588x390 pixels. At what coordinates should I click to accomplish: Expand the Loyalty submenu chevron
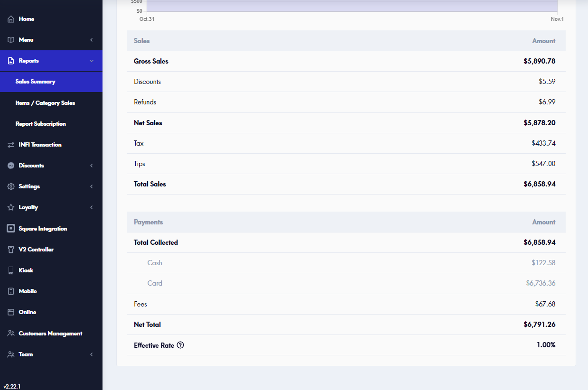pos(92,207)
